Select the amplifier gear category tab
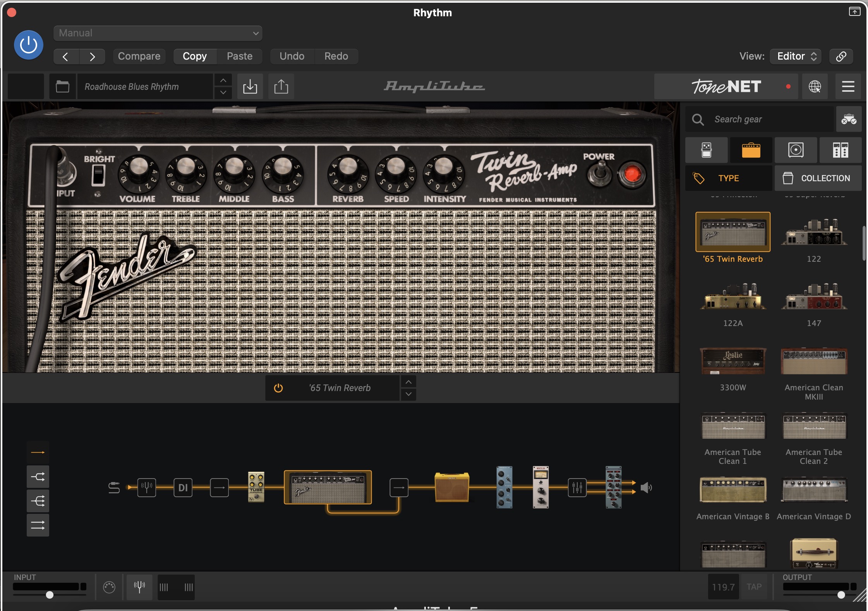This screenshot has width=868, height=611. pyautogui.click(x=751, y=150)
